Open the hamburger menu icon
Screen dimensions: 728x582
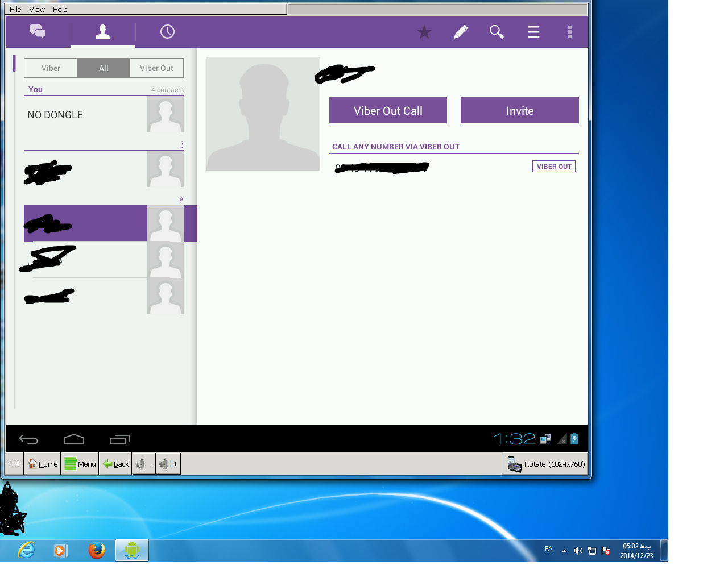(x=533, y=32)
